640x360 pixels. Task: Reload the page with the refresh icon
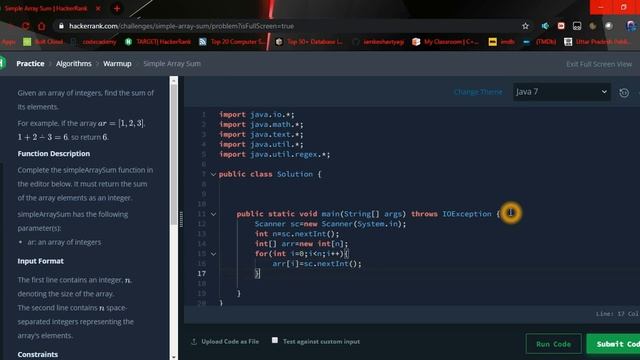[26, 26]
